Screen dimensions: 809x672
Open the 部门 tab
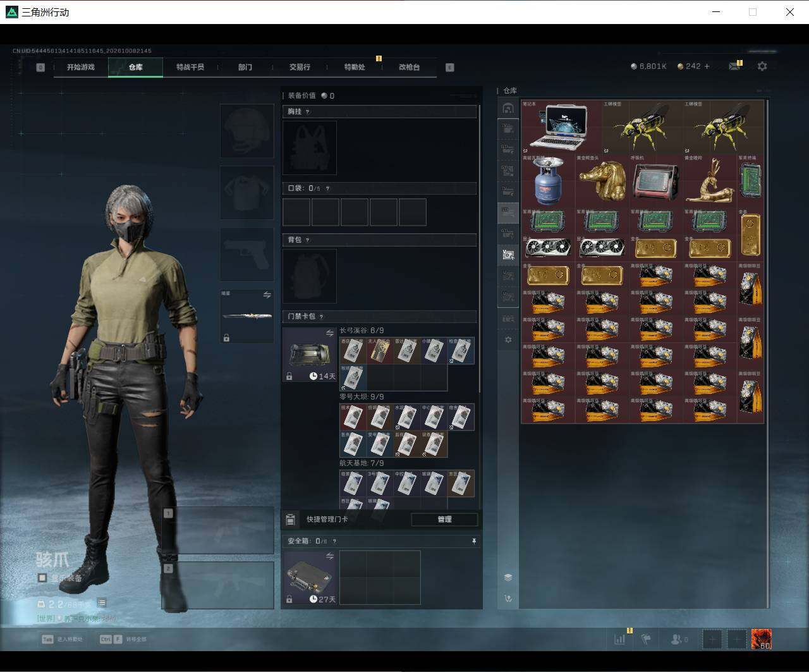[x=245, y=67]
